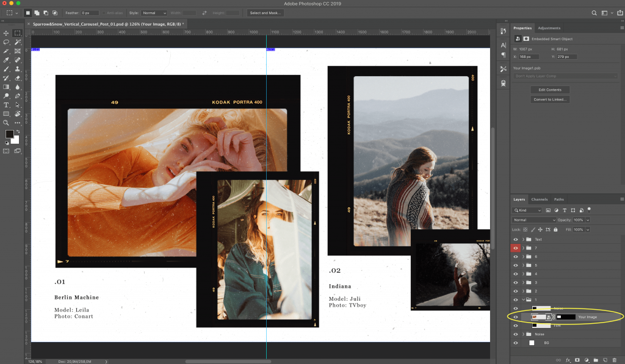Select the Brush tool
Screen dimensions: 625x364
[6, 69]
